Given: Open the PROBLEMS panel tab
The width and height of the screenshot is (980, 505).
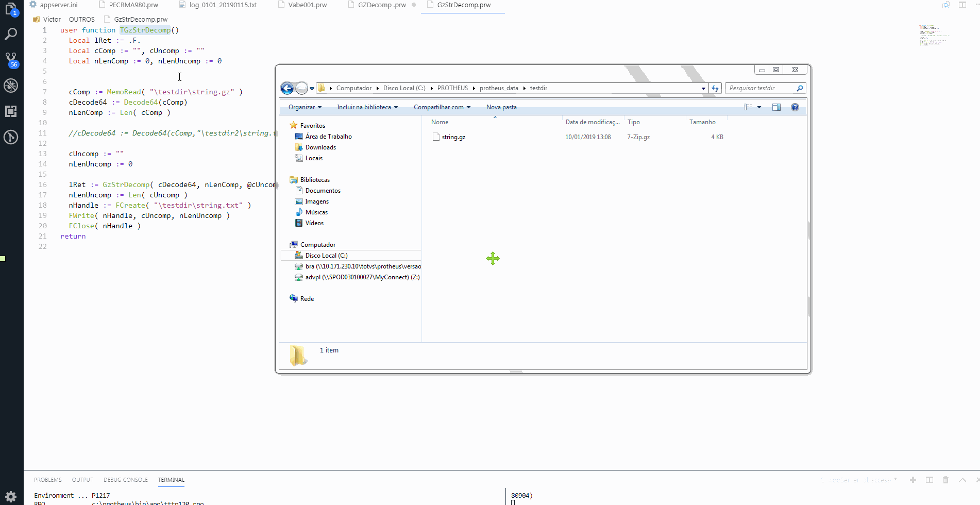Looking at the screenshot, I should pyautogui.click(x=48, y=480).
